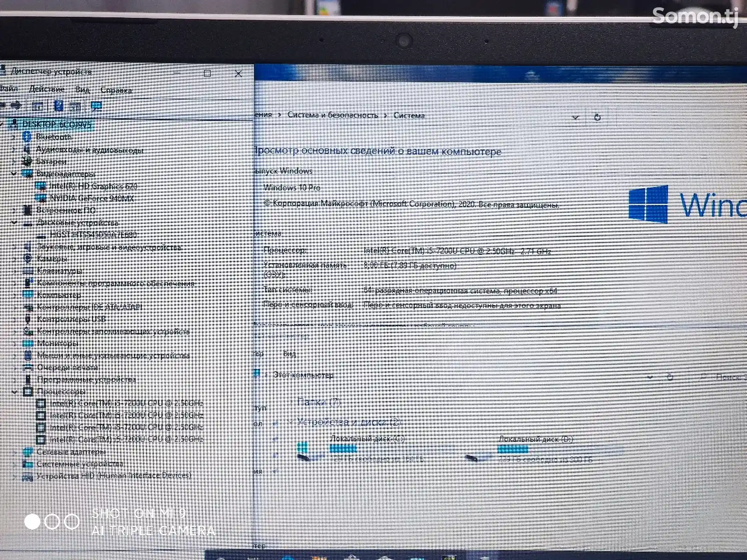Click the Контроллеры USB icon
747x560 pixels.
pyautogui.click(x=28, y=319)
